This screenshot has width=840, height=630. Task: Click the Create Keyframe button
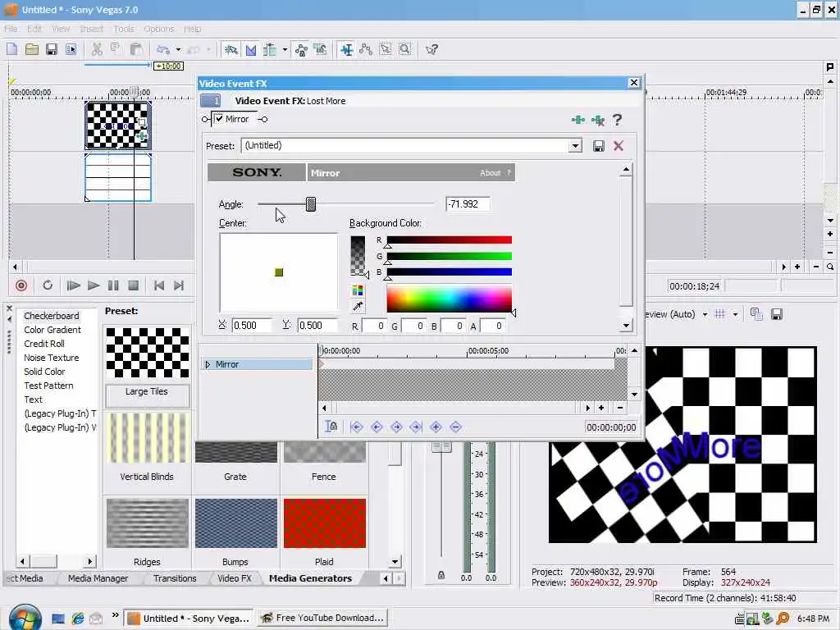436,427
